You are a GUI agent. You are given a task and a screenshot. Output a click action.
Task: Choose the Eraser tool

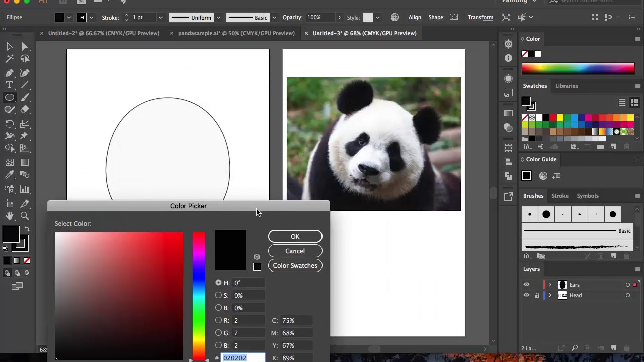tap(25, 109)
